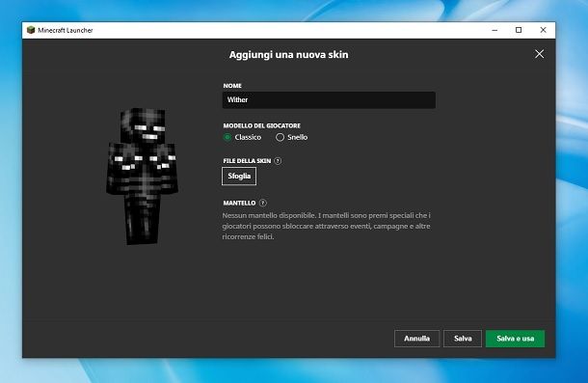Click the Minecraft Launcher app icon in title bar

click(x=31, y=30)
